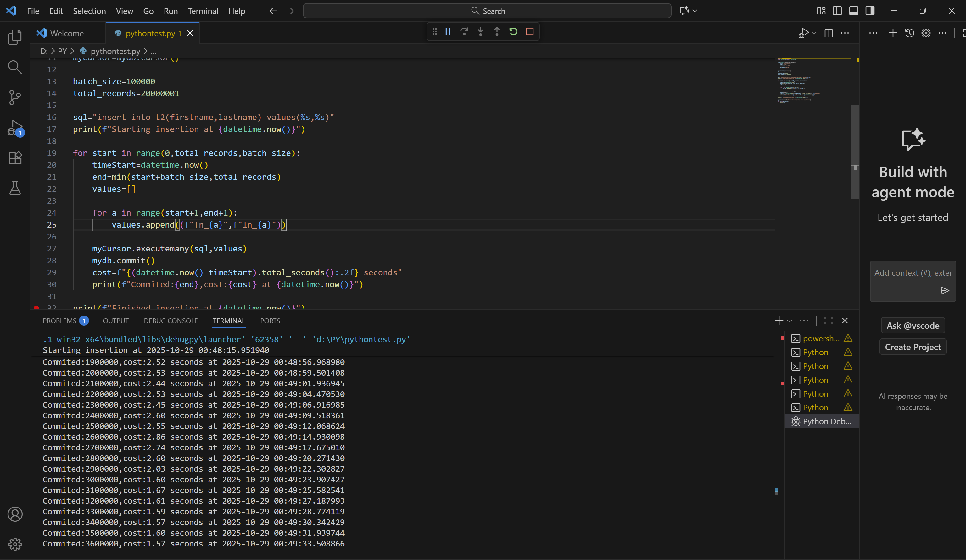Click the Create Project button

pyautogui.click(x=912, y=347)
